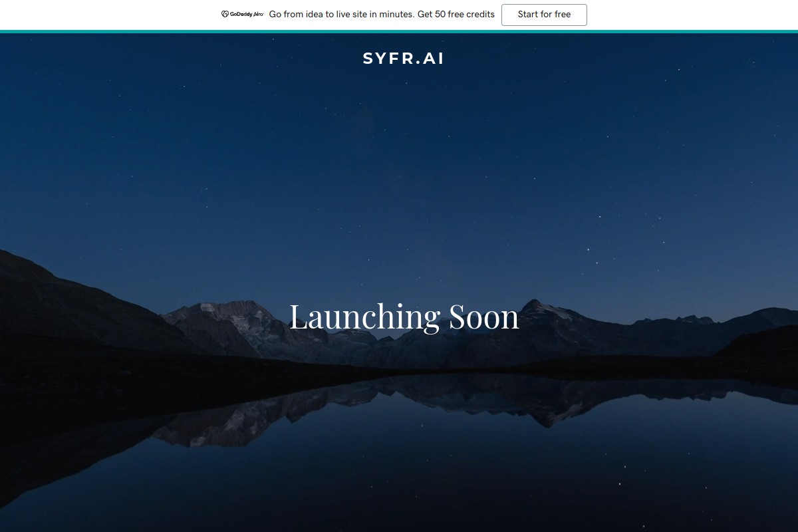Open the GoDaddy Airo logo
Image resolution: width=798 pixels, height=532 pixels.
(x=243, y=15)
